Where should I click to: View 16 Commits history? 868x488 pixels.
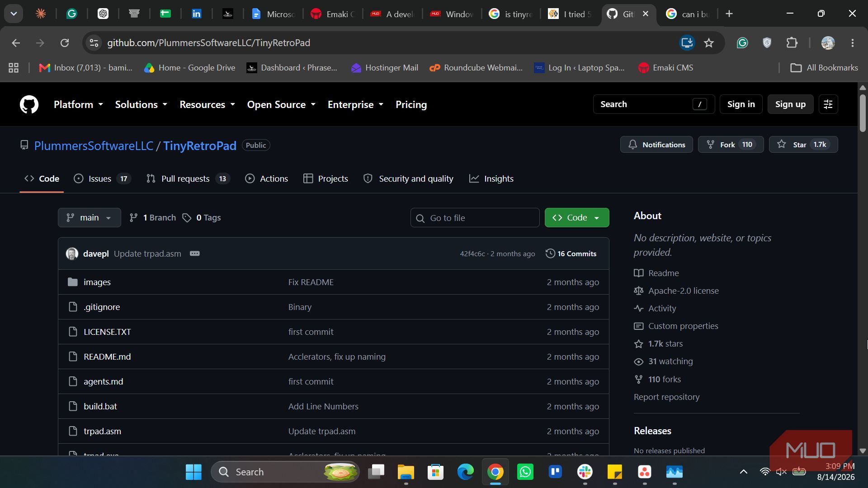click(x=571, y=253)
